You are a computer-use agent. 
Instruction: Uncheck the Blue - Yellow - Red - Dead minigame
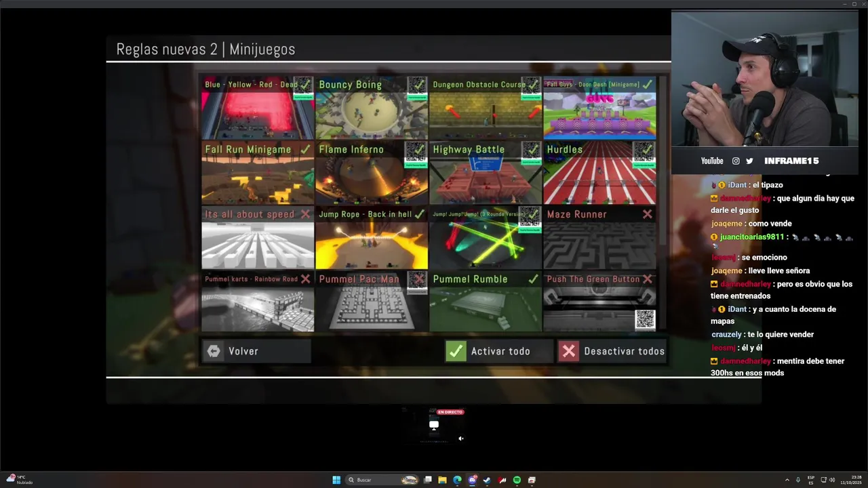coord(305,85)
